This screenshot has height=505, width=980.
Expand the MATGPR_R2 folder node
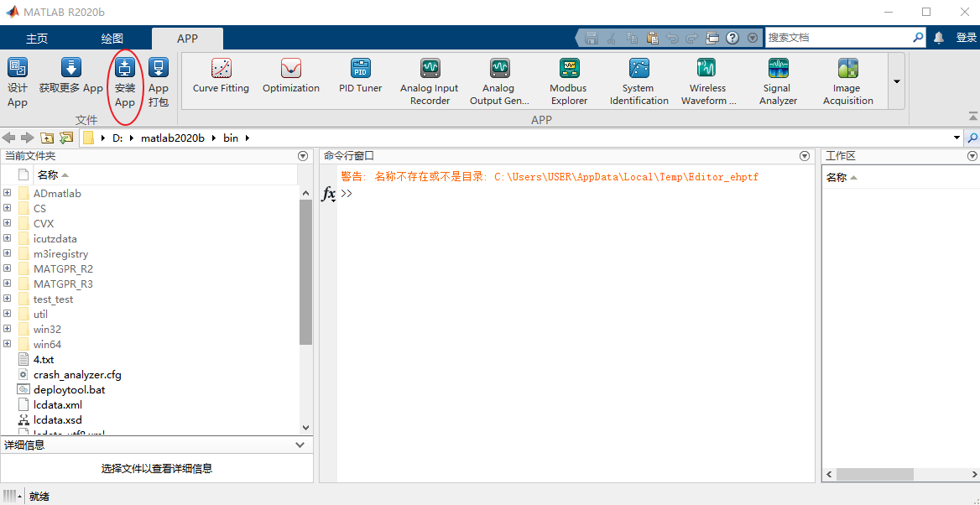click(x=7, y=268)
